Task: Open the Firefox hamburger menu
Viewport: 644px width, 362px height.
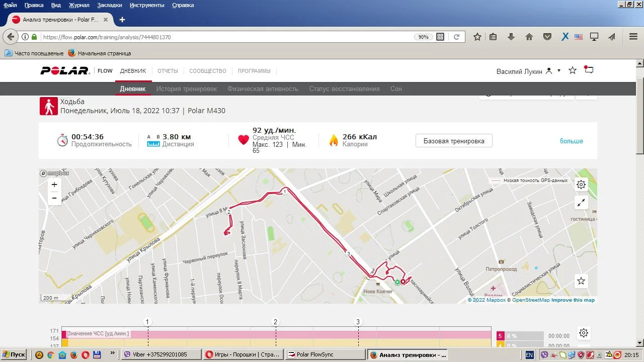Action: pos(633,37)
